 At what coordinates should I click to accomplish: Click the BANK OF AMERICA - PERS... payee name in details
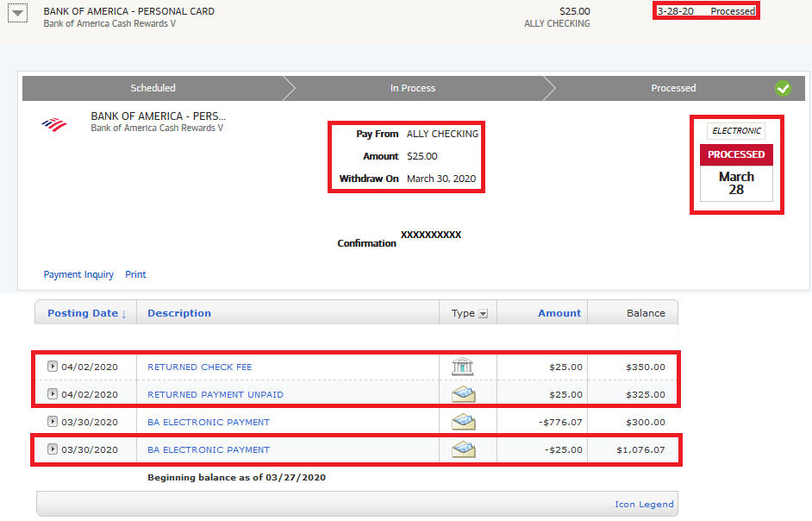(x=159, y=116)
